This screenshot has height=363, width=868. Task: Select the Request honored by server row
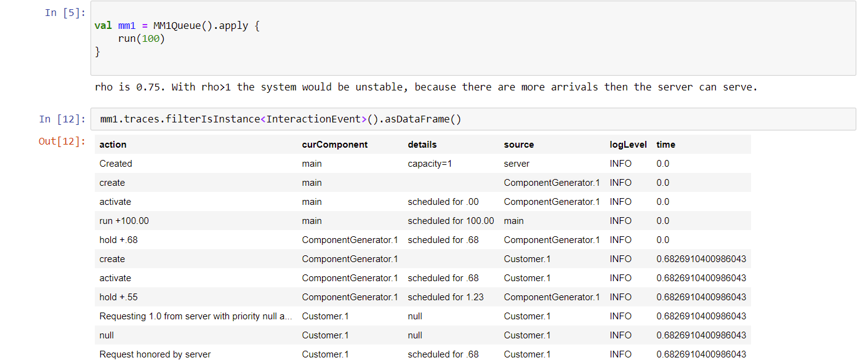click(423, 354)
